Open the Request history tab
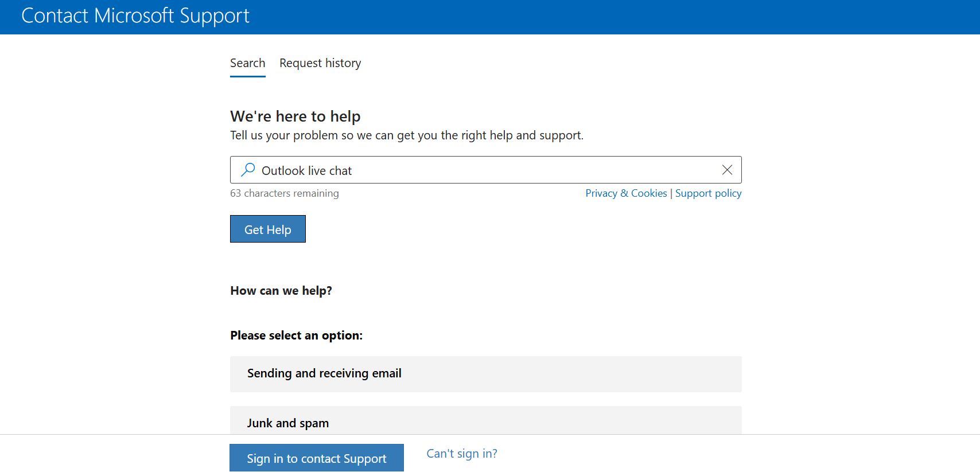The width and height of the screenshot is (980, 472). click(x=320, y=63)
